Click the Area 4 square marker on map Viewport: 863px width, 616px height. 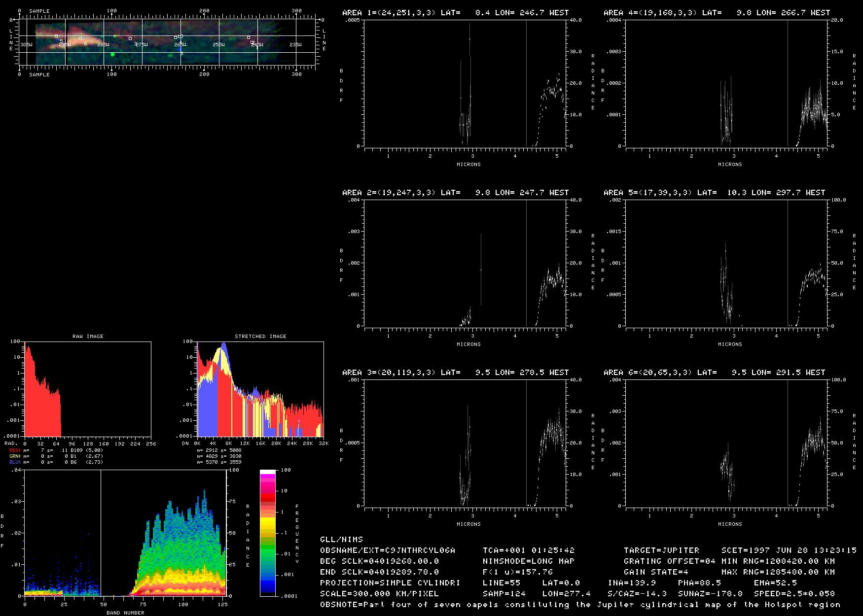coord(176,37)
